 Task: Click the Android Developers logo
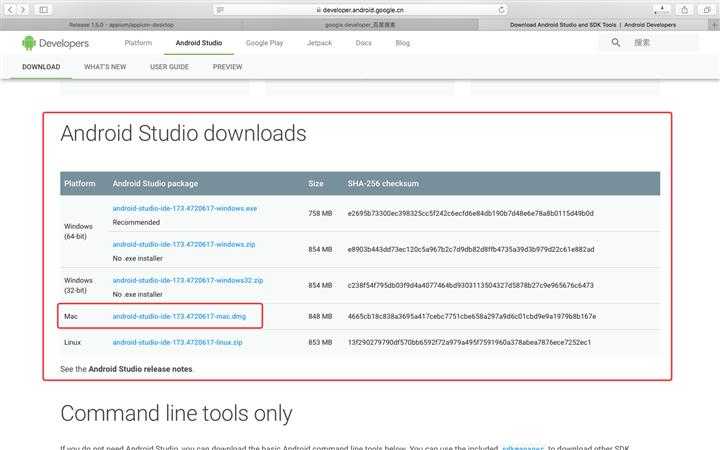click(56, 43)
